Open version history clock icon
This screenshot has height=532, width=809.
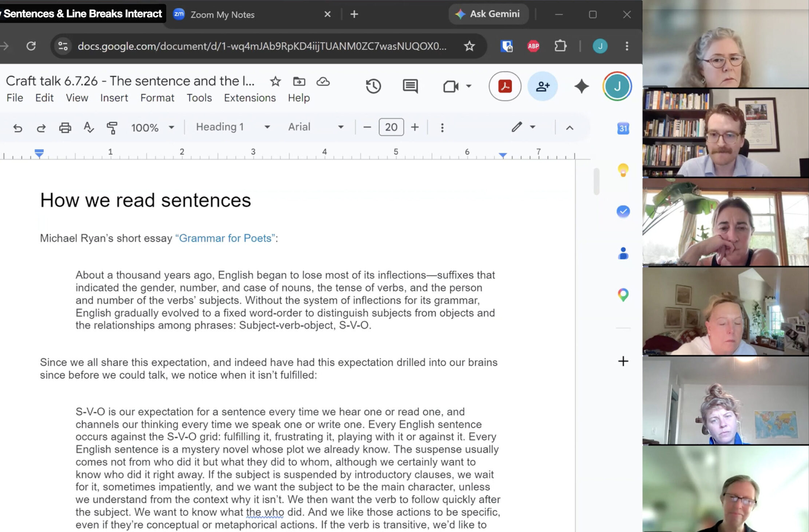373,86
